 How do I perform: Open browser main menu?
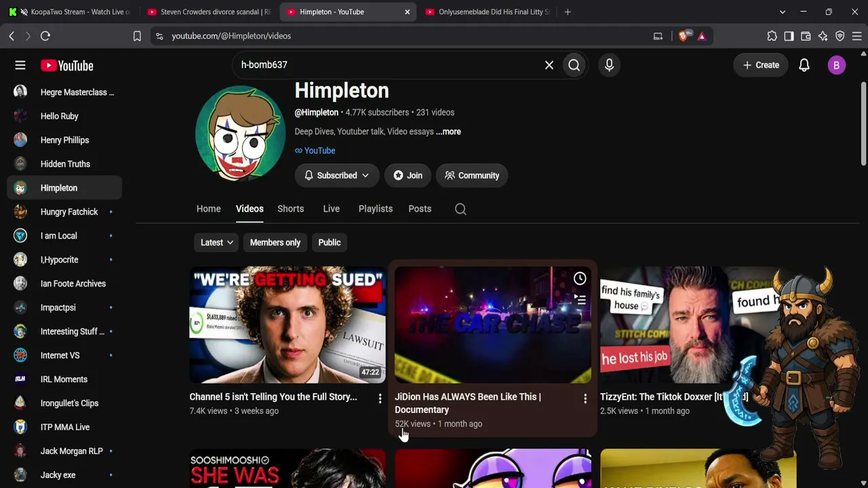point(856,36)
